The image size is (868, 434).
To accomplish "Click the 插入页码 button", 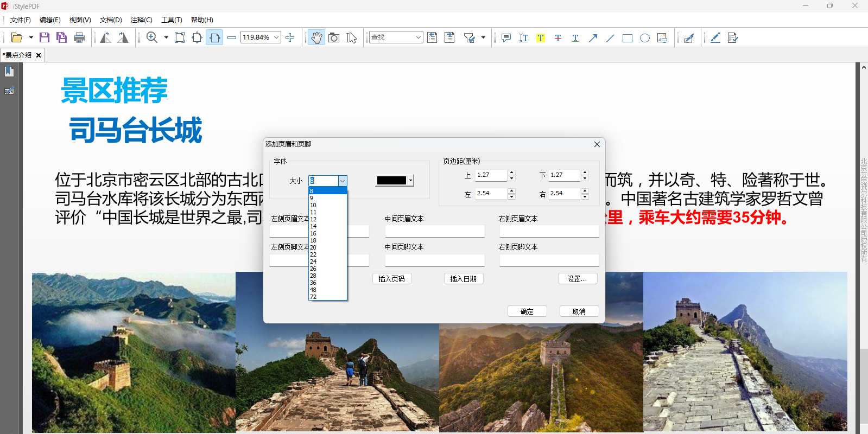I will click(x=391, y=279).
